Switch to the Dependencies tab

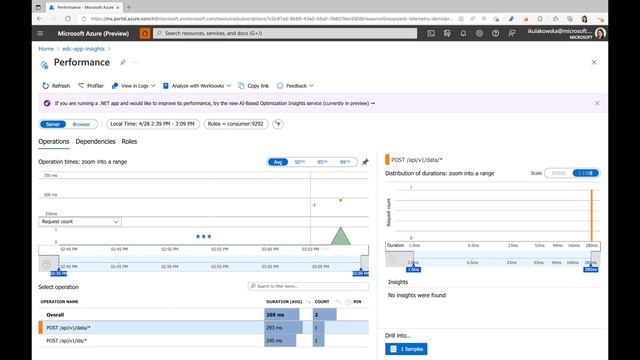coord(96,142)
